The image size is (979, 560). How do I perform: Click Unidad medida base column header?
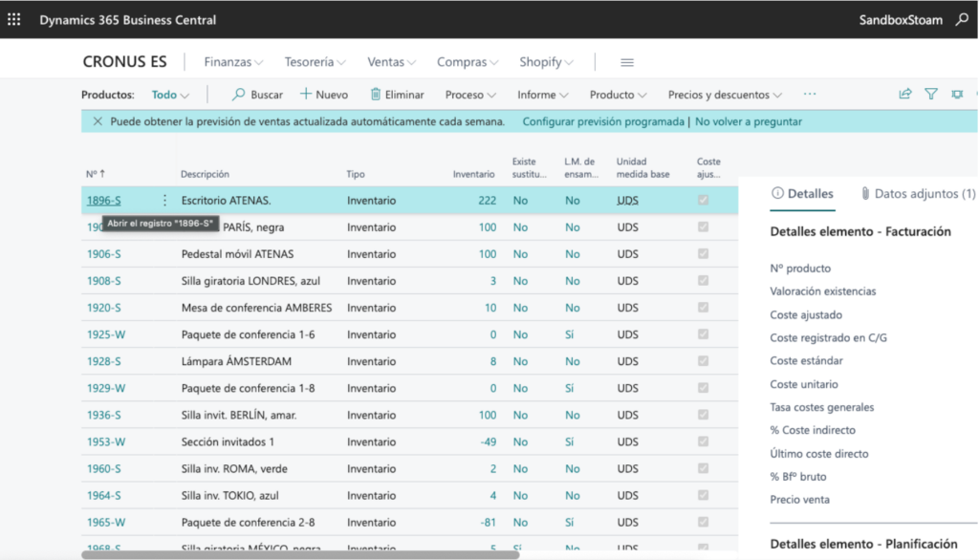642,168
